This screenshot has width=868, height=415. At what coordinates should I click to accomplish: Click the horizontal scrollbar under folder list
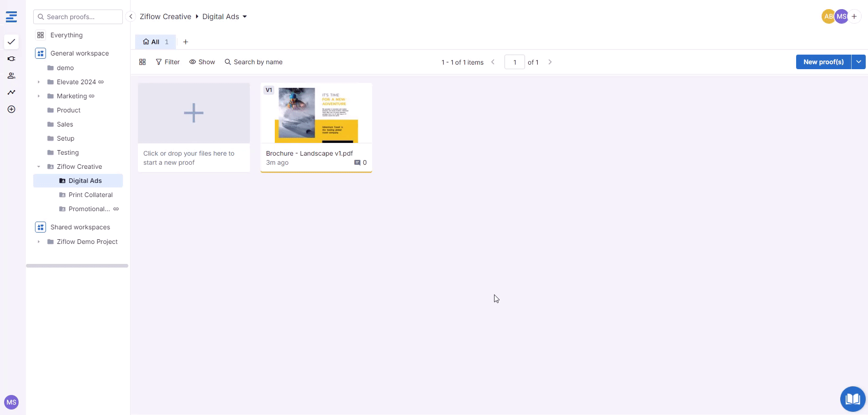(77, 266)
